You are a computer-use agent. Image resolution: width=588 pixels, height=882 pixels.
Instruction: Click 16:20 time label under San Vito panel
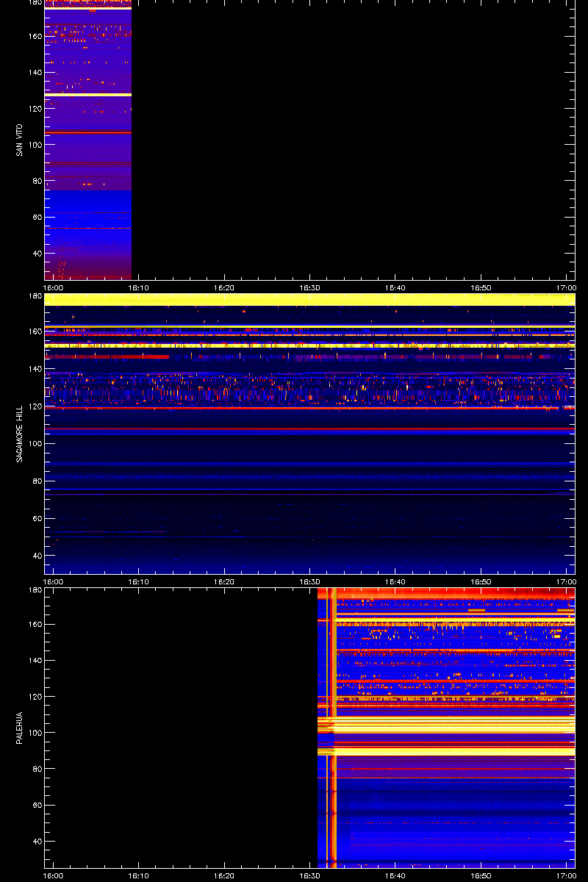pyautogui.click(x=224, y=288)
